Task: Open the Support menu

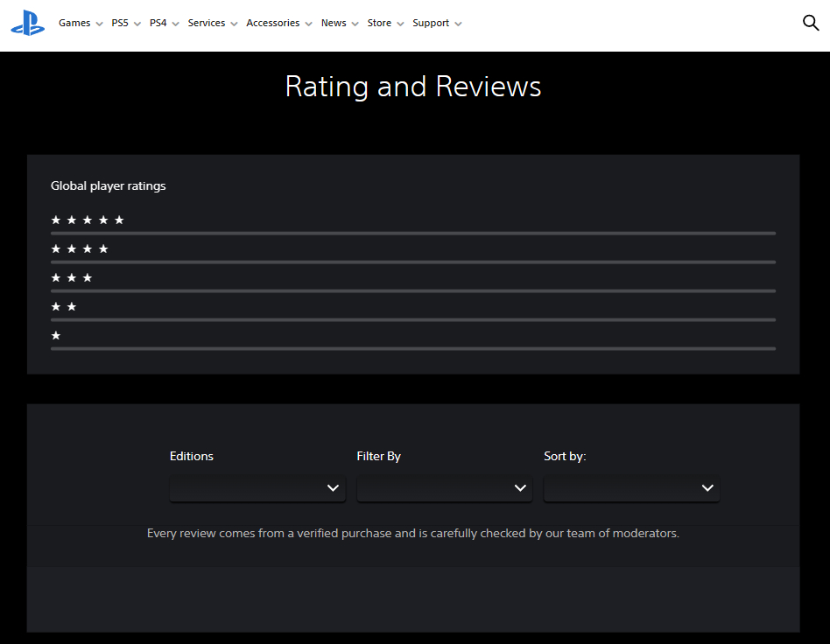Action: pos(437,23)
